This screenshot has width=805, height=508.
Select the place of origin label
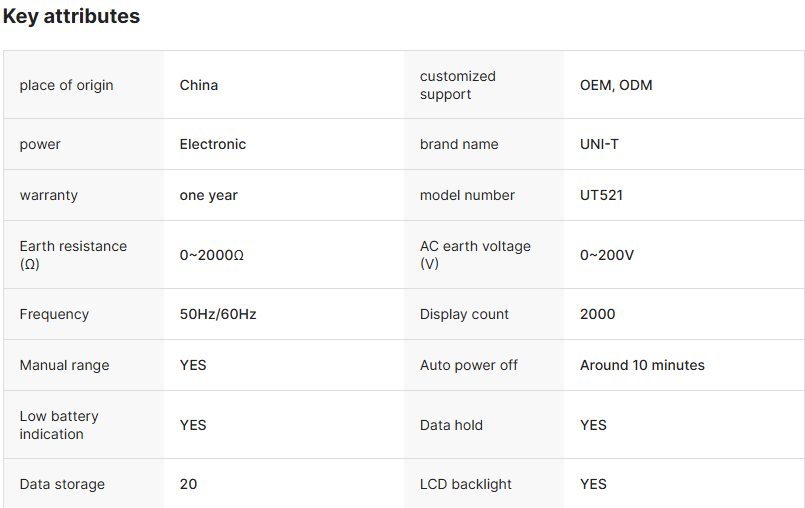pos(66,85)
